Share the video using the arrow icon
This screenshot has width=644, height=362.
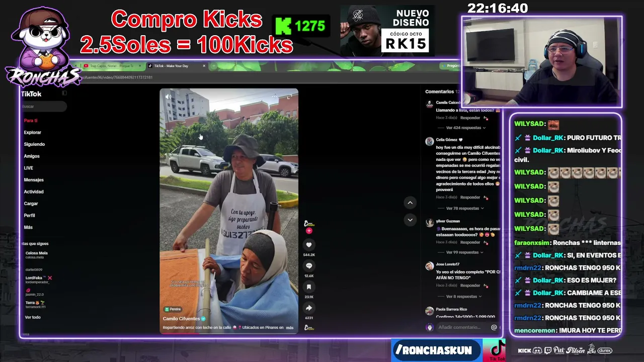point(309,308)
